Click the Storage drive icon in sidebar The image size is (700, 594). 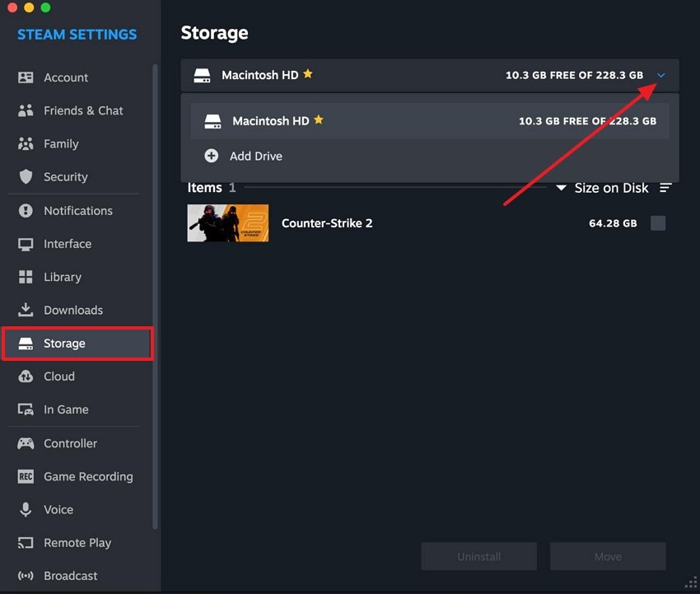click(26, 343)
